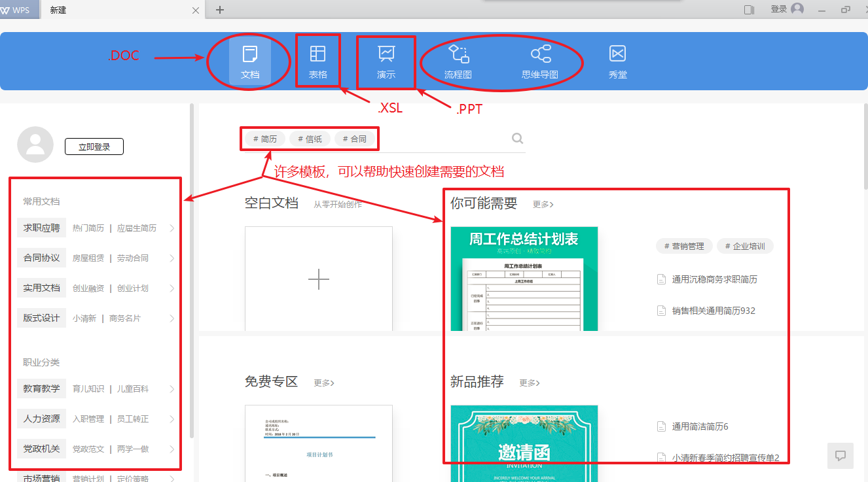Select the 新建 tab

point(121,10)
